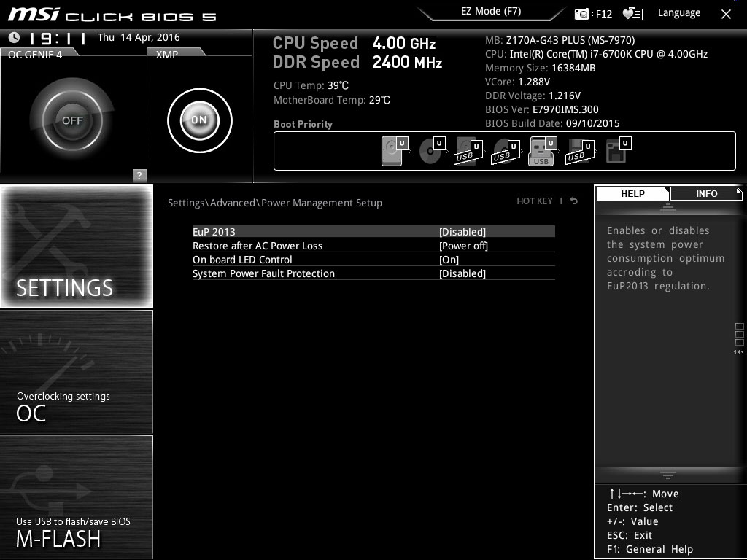Change EuP 2013 [Disabled] value

pos(462,232)
